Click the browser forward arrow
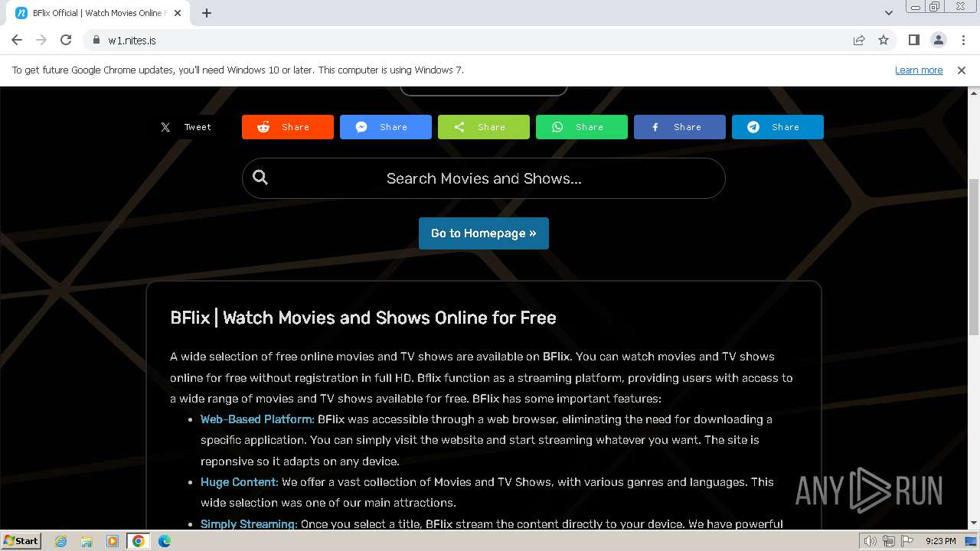This screenshot has width=980, height=551. 41,40
